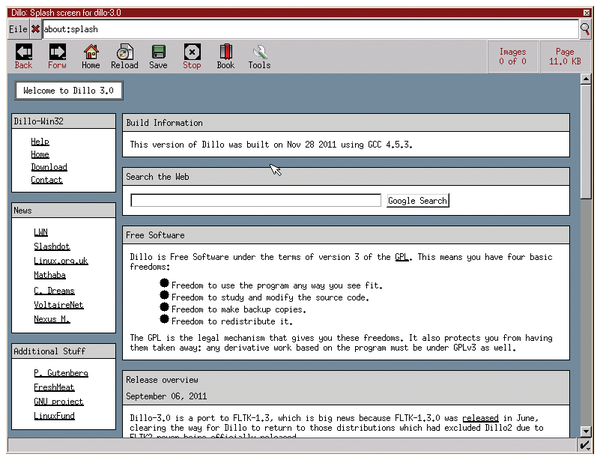The height and width of the screenshot is (460, 600).
Task: Open the GNU project link
Action: [x=59, y=401]
